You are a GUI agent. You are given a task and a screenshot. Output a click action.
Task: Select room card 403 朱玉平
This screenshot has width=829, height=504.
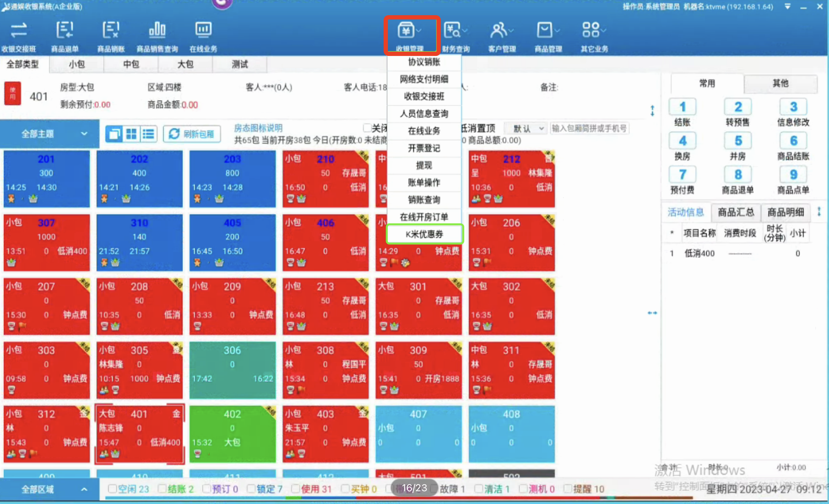click(x=325, y=434)
